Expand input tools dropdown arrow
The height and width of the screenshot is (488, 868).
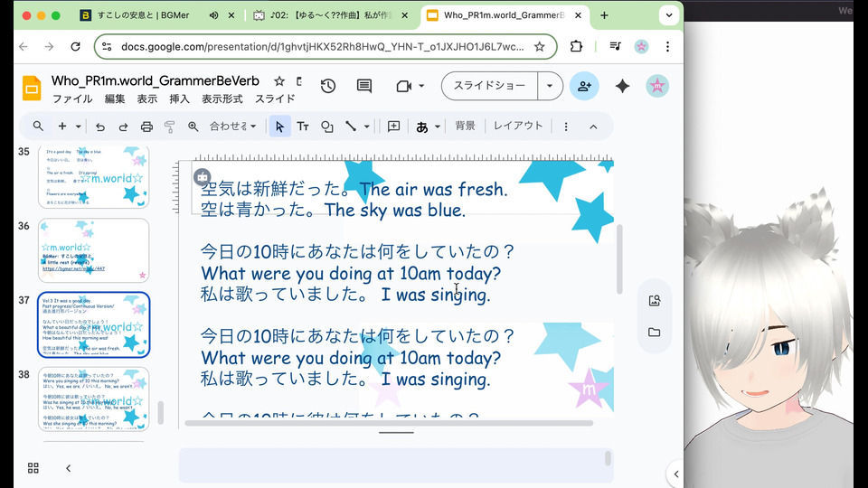438,127
